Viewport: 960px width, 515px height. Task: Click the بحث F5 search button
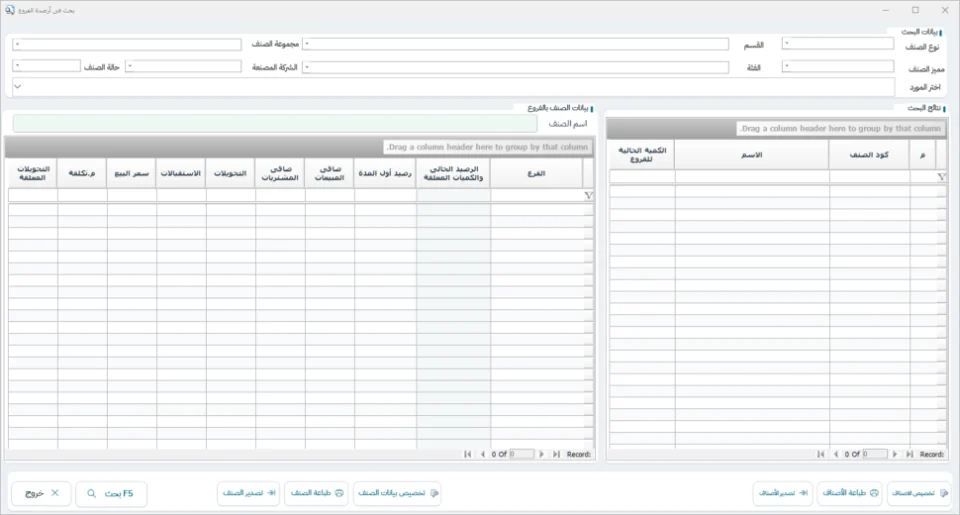(111, 494)
